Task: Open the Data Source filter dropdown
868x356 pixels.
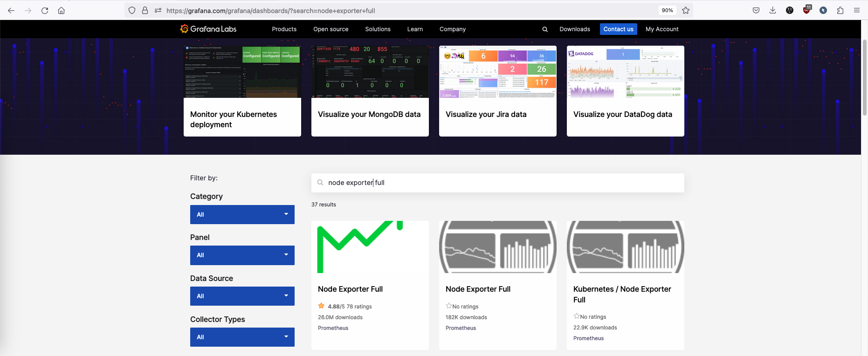Action: (242, 296)
